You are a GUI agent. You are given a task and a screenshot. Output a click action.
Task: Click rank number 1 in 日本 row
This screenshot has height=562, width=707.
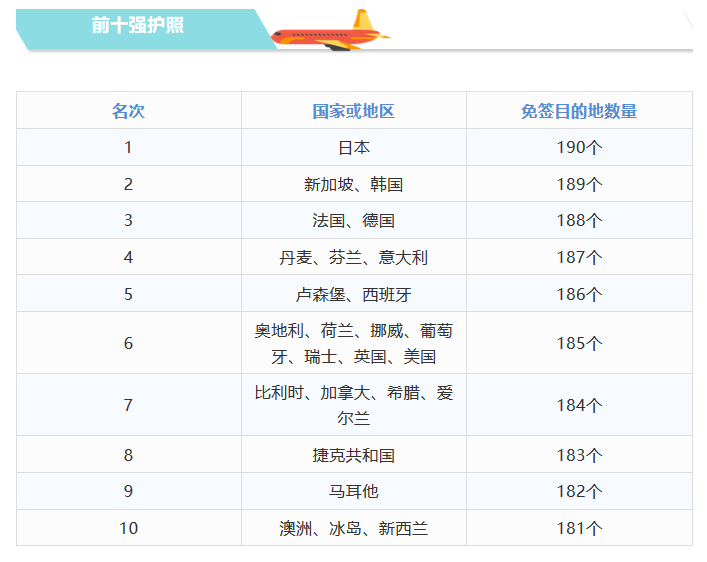click(129, 147)
